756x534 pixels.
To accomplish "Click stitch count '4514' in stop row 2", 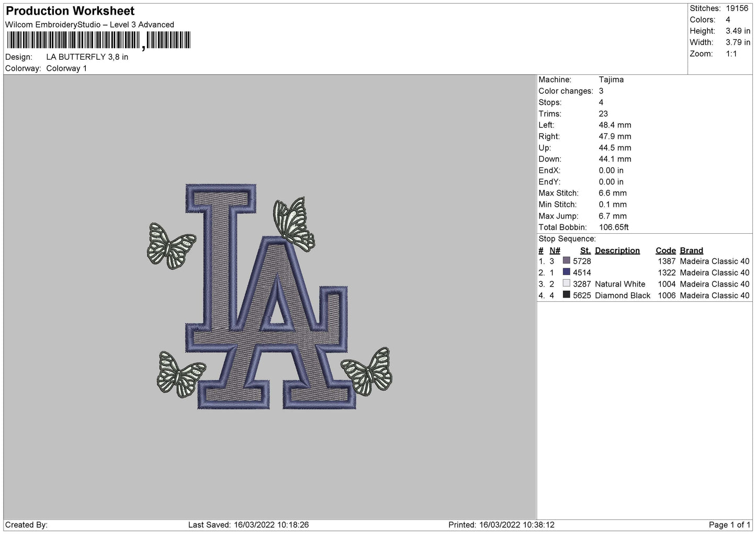I will [x=582, y=273].
